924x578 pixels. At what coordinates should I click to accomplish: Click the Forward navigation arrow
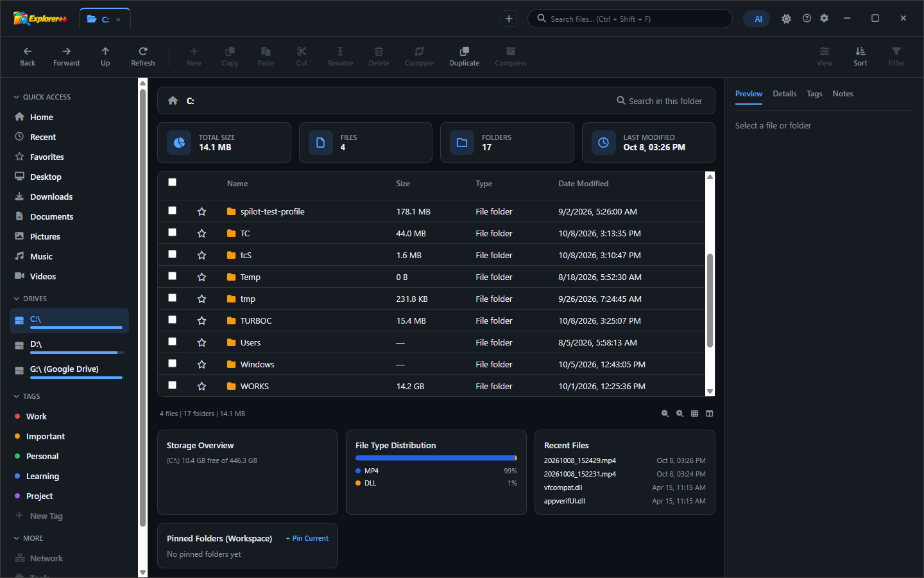66,57
